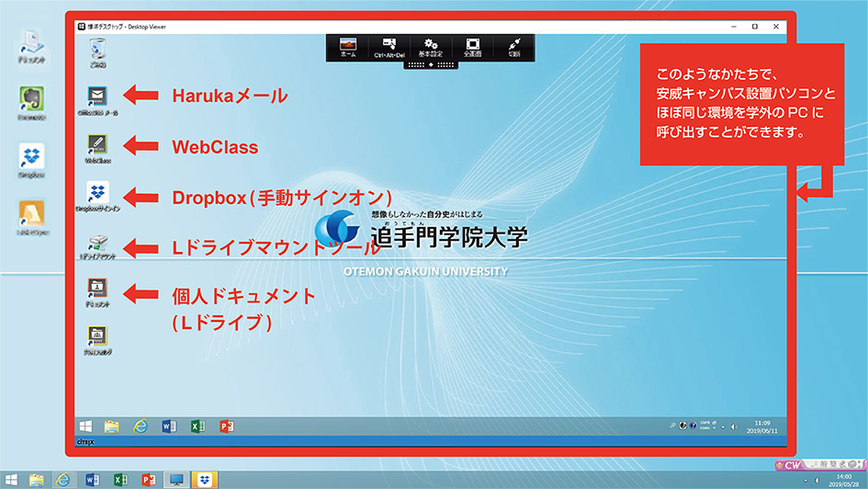Click the viewer toolbar grip handle
The image size is (868, 489).
coord(431,64)
